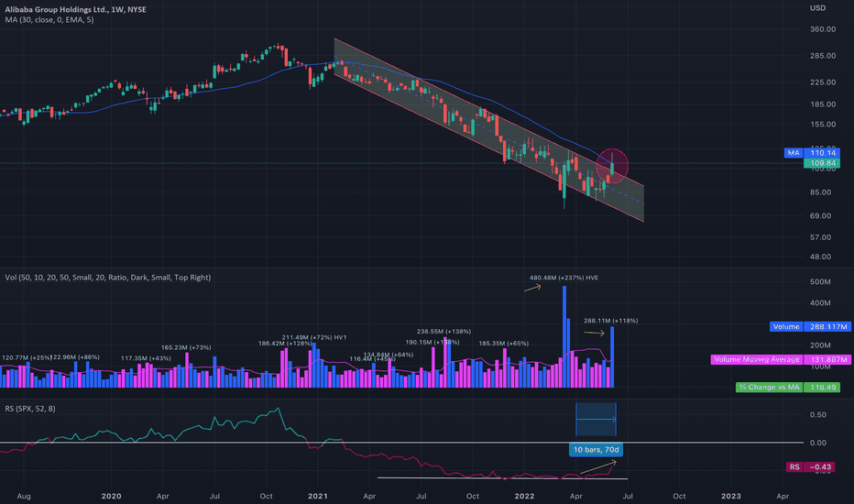This screenshot has height=504, width=854.
Task: Select the MA (30, close, 0, EMA, 5) legend
Action: [x=49, y=19]
